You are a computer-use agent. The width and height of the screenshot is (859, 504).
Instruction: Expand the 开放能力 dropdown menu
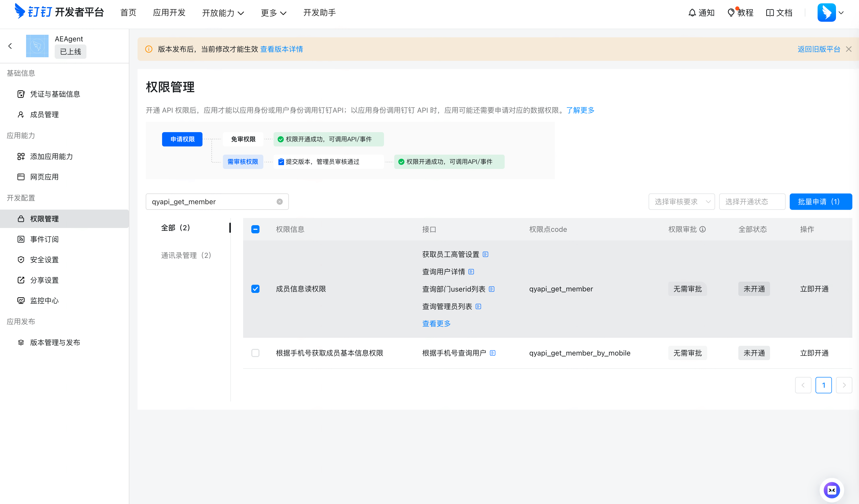tap(223, 13)
